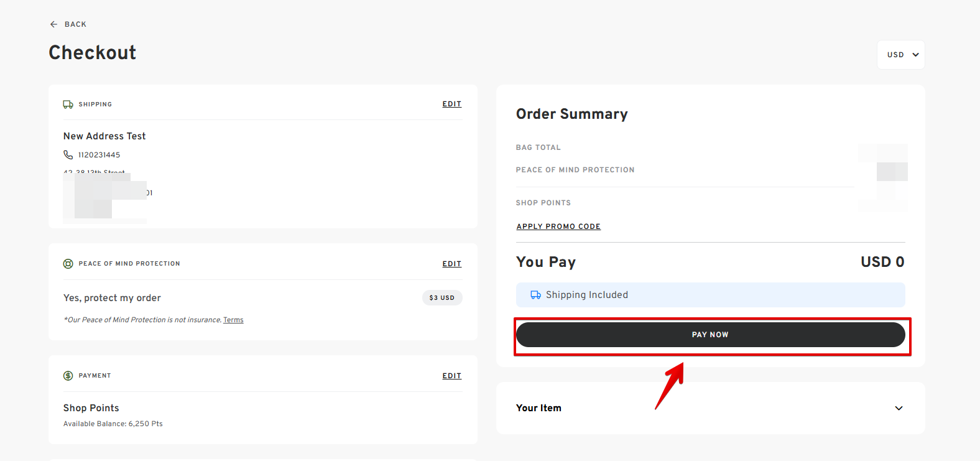Click the lifebuoy icon for Peace of Mind Protection
Viewport: 980px width, 461px height.
[68, 264]
